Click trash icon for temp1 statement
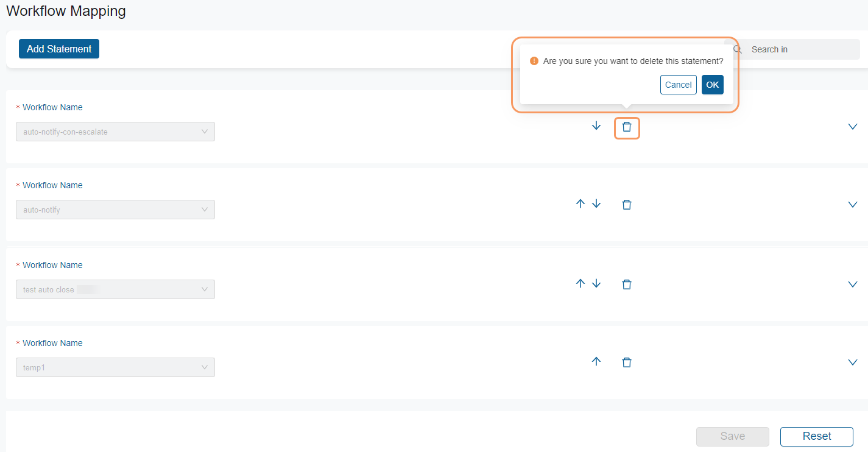 coord(627,362)
